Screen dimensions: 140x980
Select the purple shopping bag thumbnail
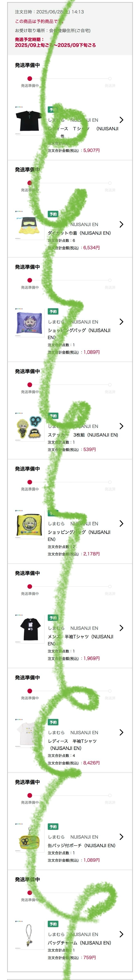tap(29, 322)
